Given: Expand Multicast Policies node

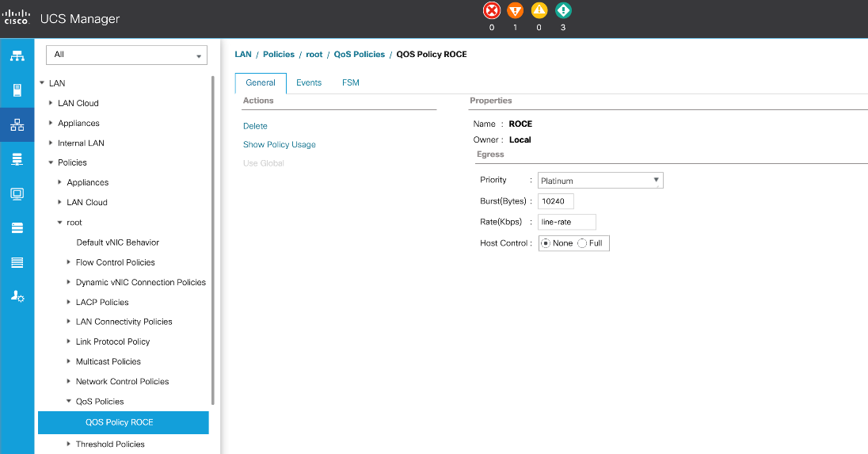Looking at the screenshot, I should (69, 361).
